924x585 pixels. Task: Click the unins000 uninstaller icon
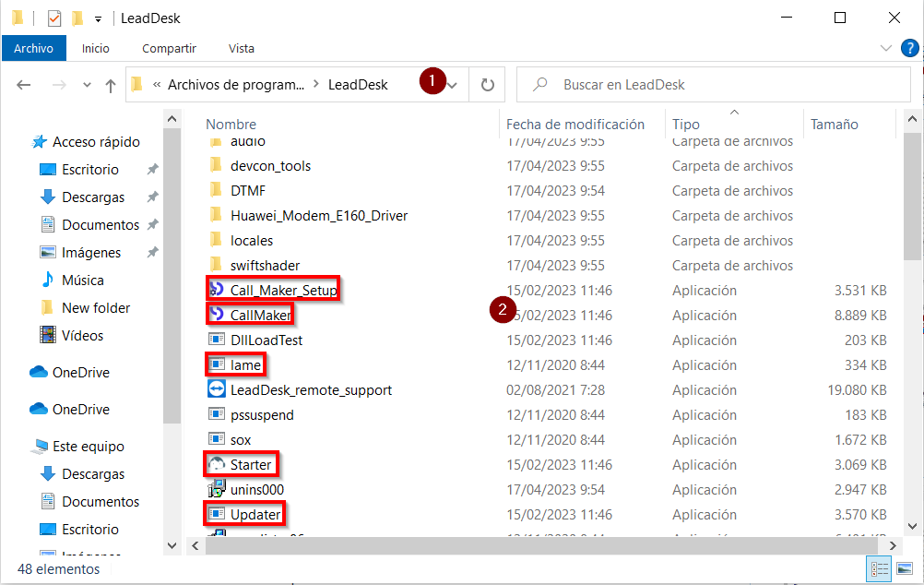coord(217,489)
